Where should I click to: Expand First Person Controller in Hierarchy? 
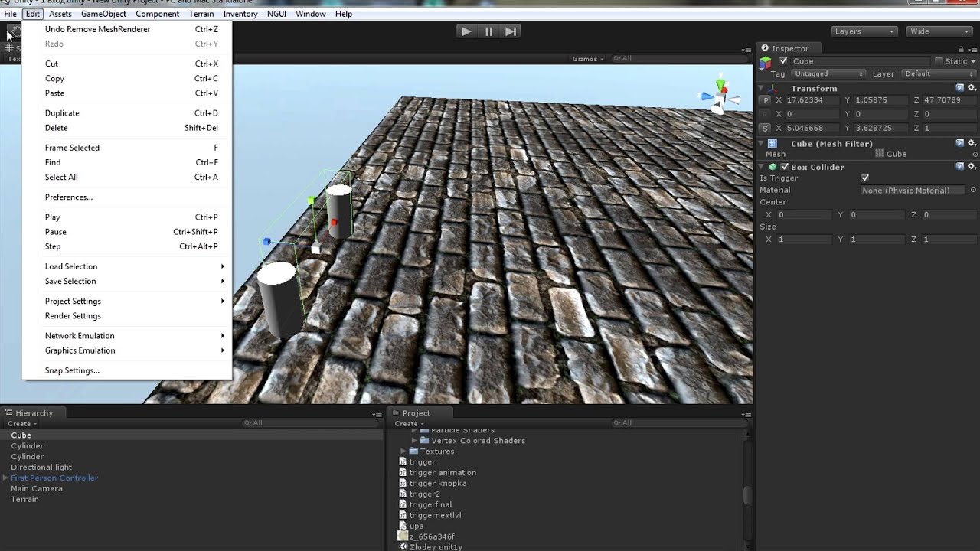tap(5, 478)
